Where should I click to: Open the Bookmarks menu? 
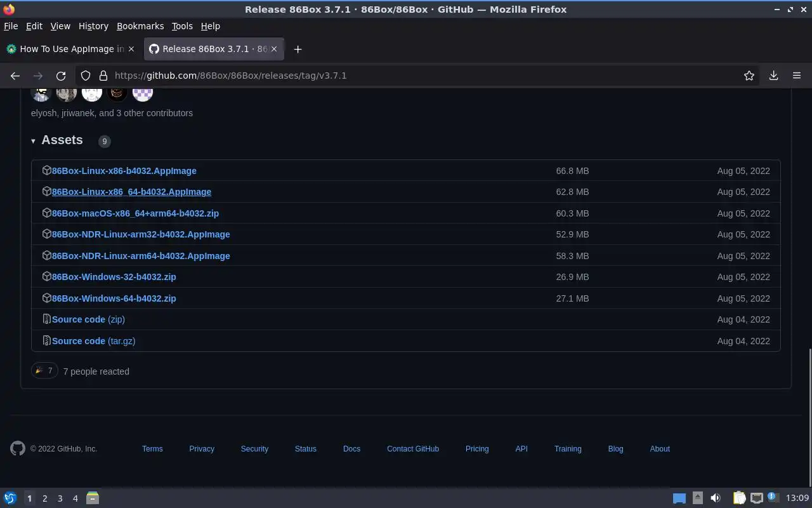pyautogui.click(x=140, y=26)
